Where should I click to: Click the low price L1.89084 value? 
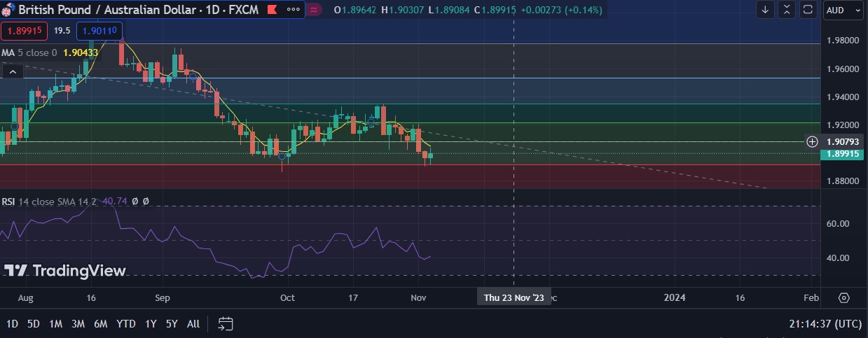[449, 10]
